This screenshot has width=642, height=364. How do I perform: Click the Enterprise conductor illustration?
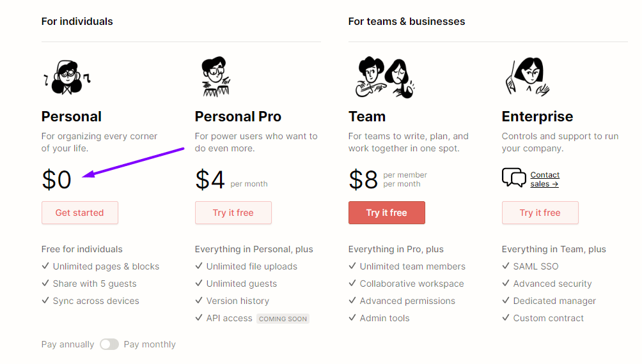click(528, 77)
